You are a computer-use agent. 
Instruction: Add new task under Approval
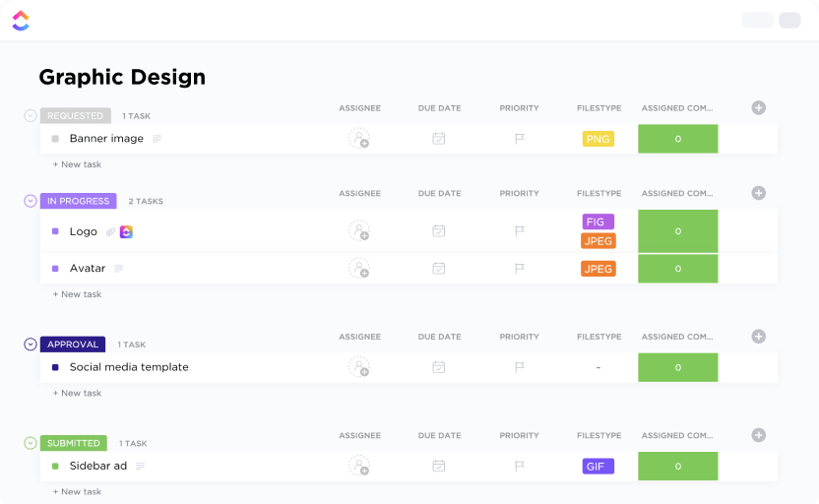point(78,393)
